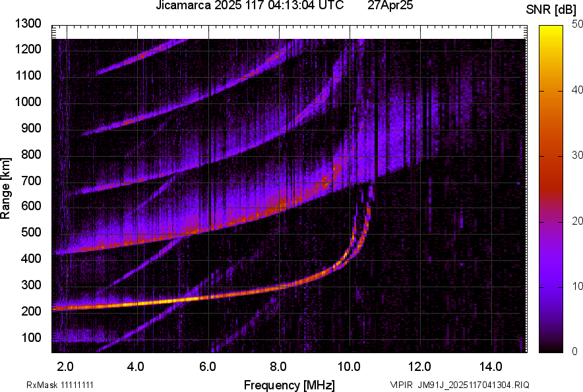Click the range tick label '900'
Viewport: 583px width, 392px height.
(x=31, y=128)
